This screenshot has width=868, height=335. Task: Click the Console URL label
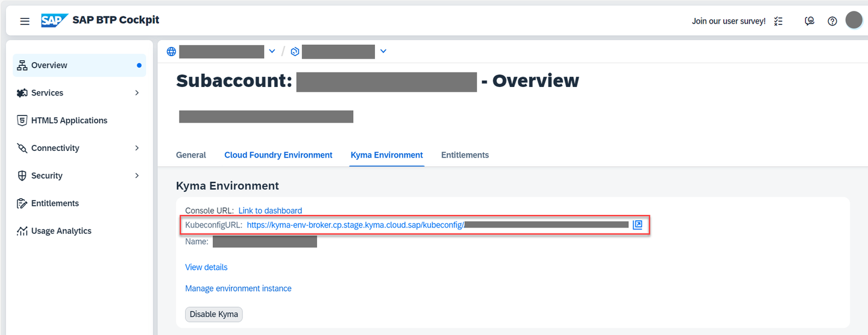click(209, 211)
